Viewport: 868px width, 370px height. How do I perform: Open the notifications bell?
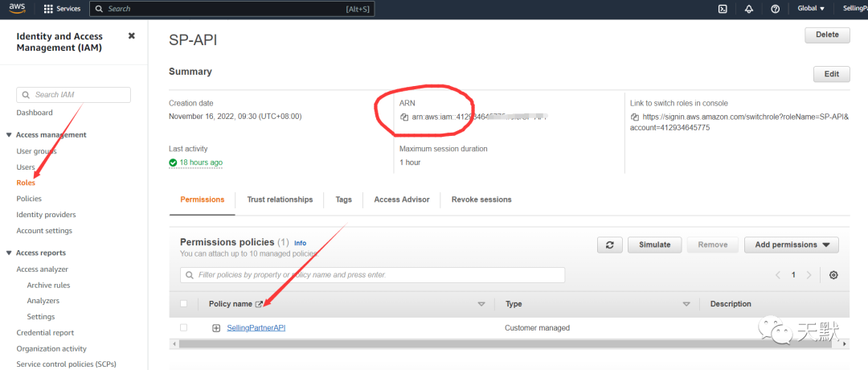[749, 9]
